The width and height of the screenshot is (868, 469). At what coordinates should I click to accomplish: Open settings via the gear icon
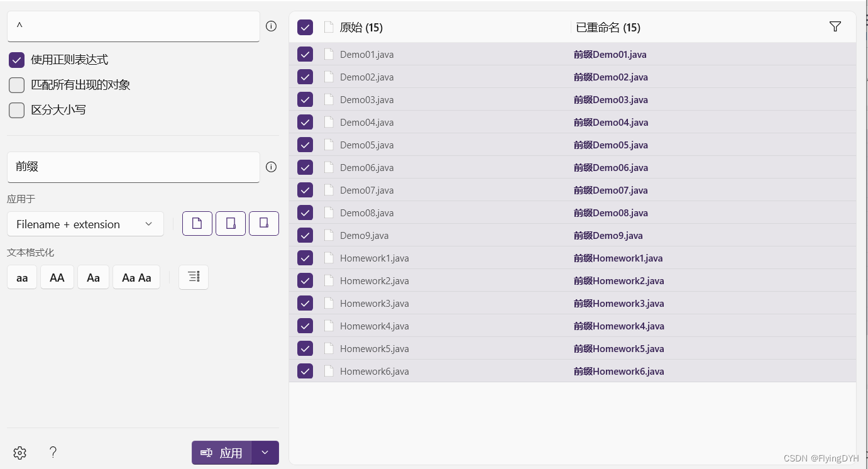[20, 453]
